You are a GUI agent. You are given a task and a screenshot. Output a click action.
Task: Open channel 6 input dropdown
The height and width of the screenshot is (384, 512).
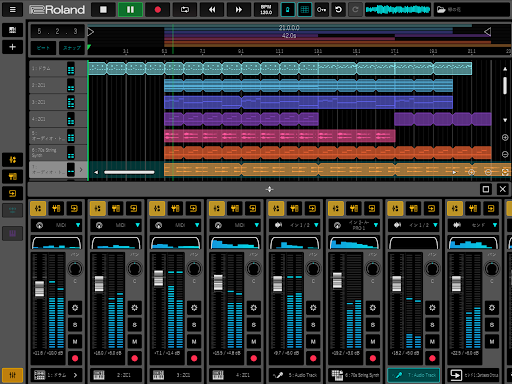(x=354, y=225)
